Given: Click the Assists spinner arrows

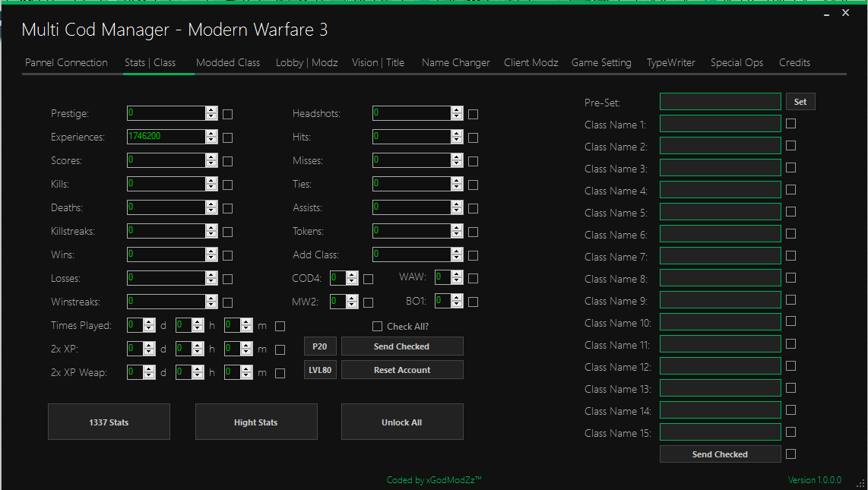Looking at the screenshot, I should [457, 207].
